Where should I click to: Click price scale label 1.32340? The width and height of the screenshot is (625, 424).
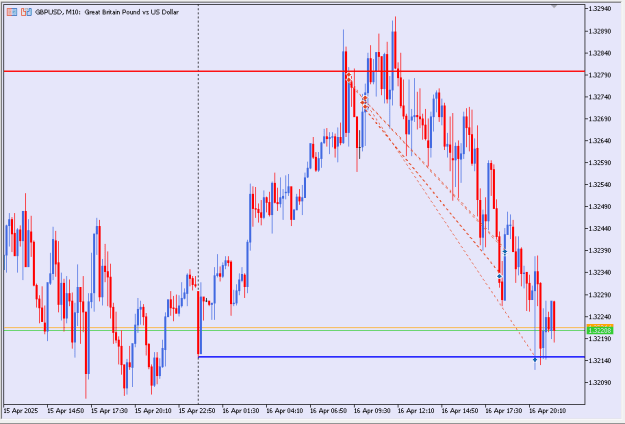[x=599, y=273]
